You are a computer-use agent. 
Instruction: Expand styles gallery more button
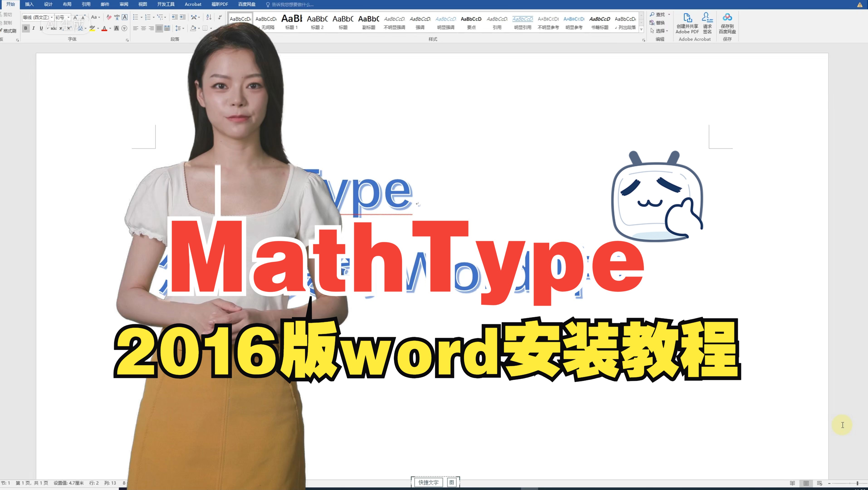[642, 30]
